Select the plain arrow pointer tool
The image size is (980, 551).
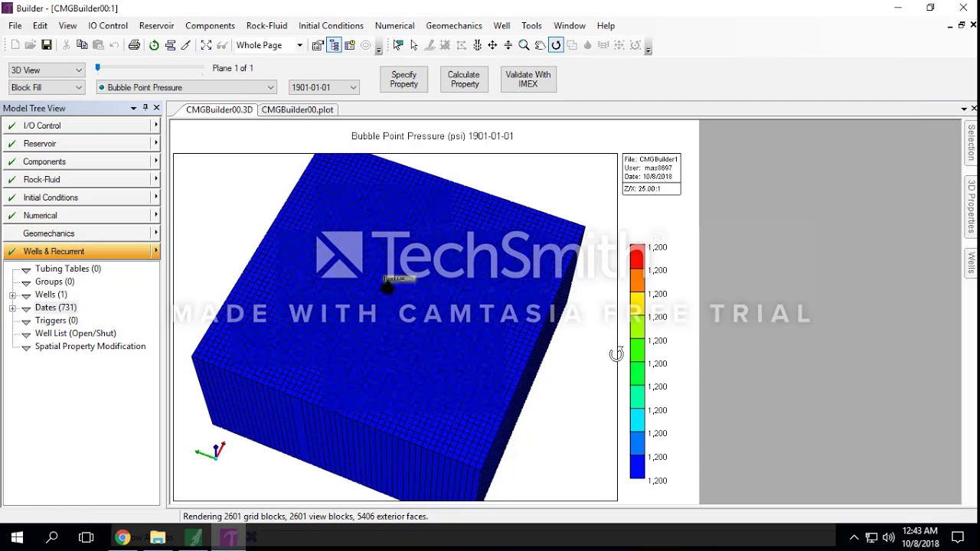414,45
